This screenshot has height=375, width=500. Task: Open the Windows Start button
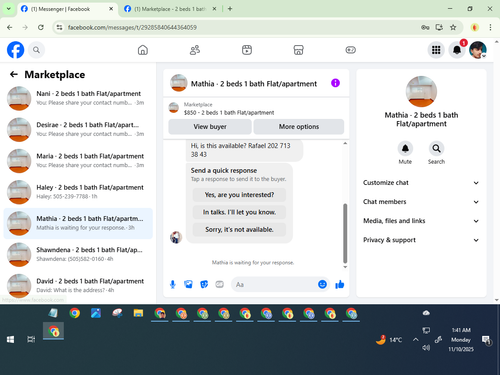[10, 339]
